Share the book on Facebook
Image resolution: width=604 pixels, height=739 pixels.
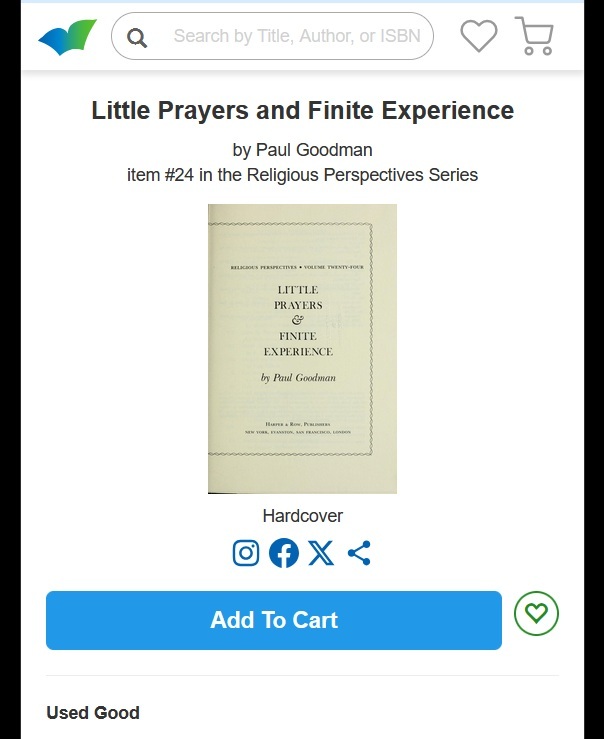[284, 553]
